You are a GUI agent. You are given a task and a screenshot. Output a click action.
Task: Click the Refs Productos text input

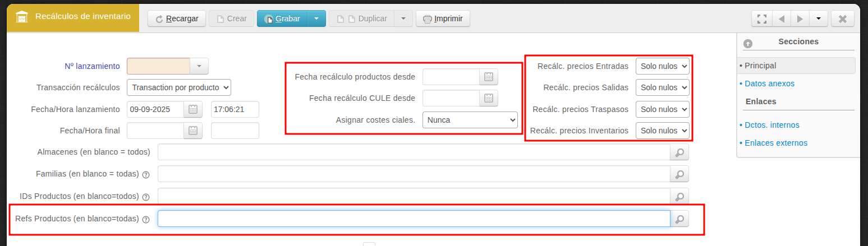414,219
